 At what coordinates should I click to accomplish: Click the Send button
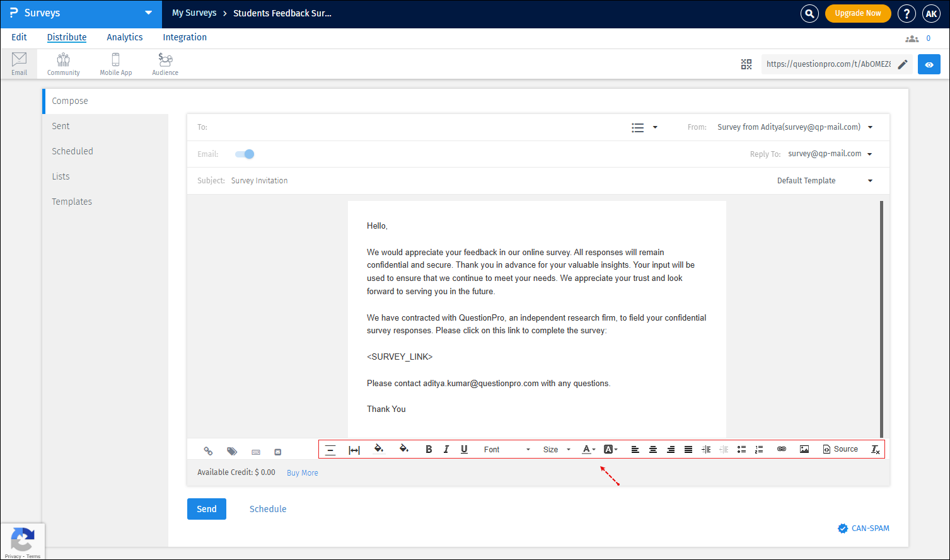[x=206, y=509]
